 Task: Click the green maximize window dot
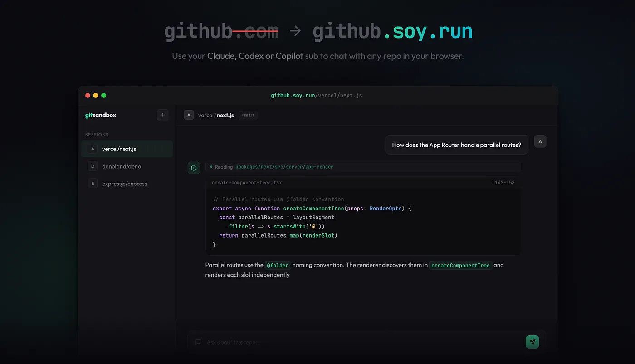[x=104, y=96]
